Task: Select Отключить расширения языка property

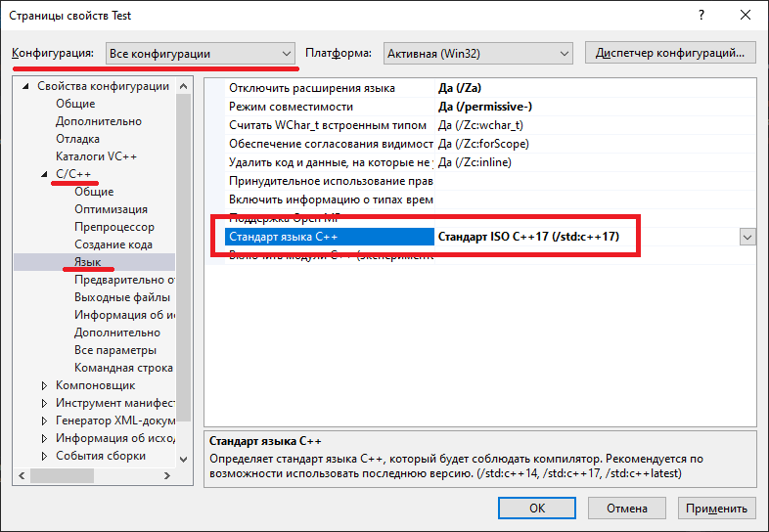Action: [x=312, y=88]
